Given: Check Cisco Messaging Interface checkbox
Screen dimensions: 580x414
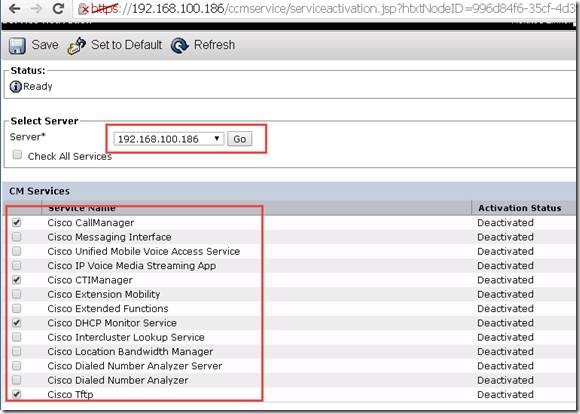Looking at the screenshot, I should tap(17, 237).
